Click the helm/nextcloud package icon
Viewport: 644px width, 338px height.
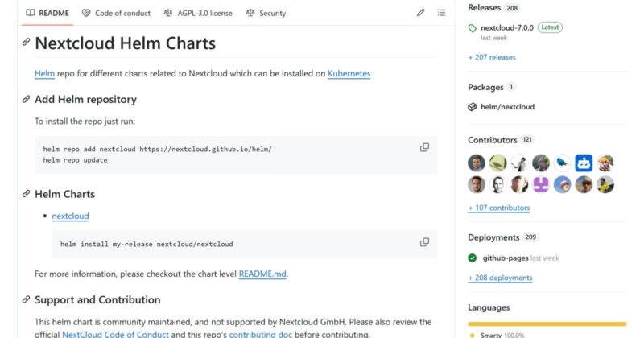pos(473,106)
